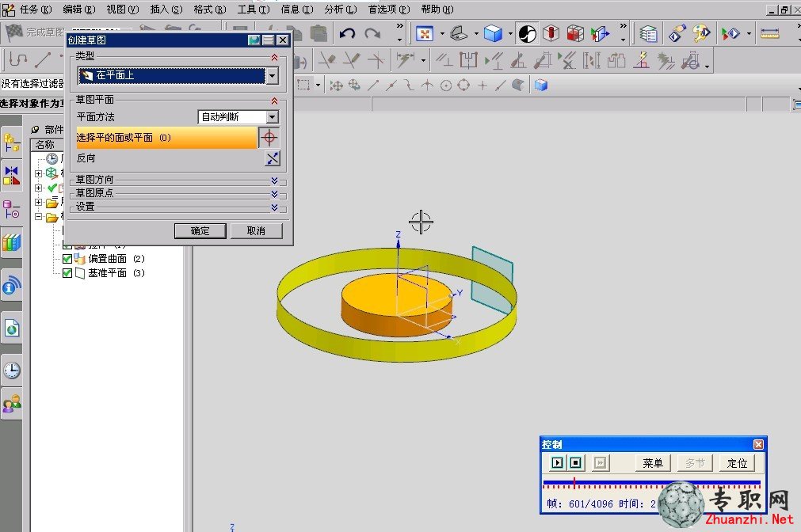Click the 选择平的面或平面 (0) selection field
The width and height of the screenshot is (801, 532).
click(x=166, y=137)
